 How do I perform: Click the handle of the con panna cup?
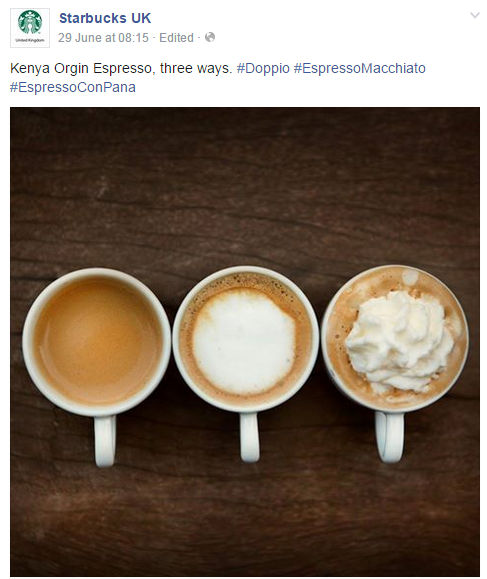390,437
